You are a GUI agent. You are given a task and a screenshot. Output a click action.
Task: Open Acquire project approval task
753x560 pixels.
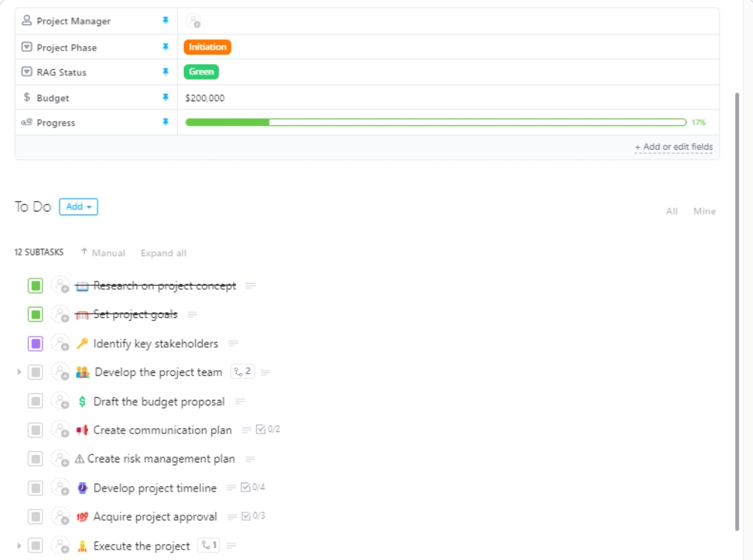pyautogui.click(x=155, y=517)
